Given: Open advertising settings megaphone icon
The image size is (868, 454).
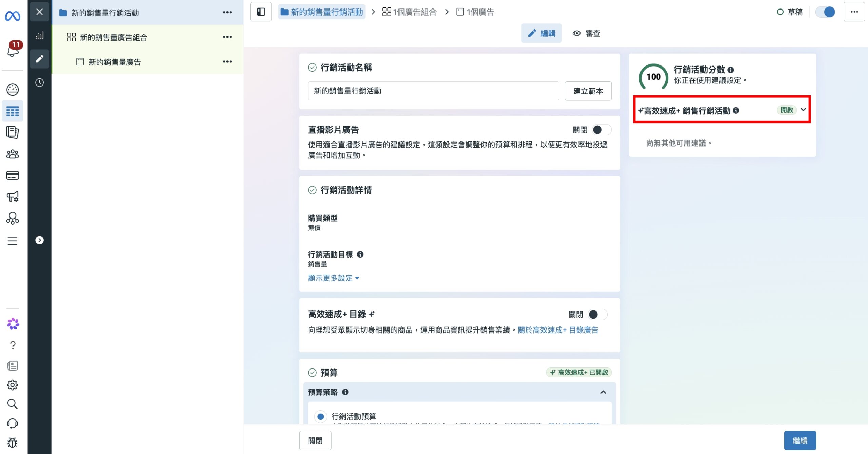Looking at the screenshot, I should click(13, 197).
